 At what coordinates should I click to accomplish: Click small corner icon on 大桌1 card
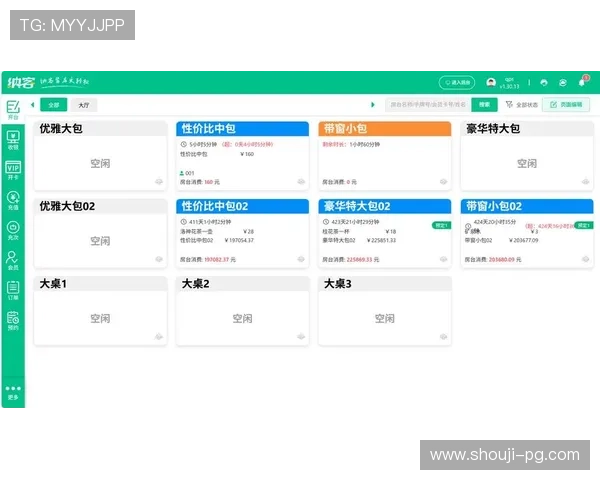[x=159, y=336]
